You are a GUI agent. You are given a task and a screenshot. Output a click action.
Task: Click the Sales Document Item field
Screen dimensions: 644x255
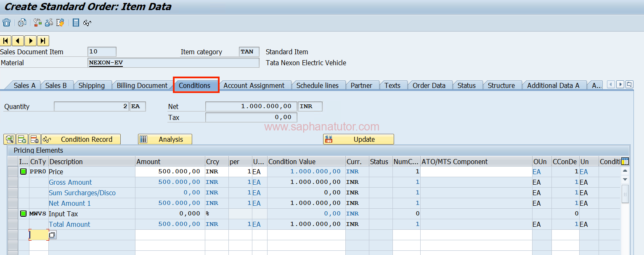[102, 52]
